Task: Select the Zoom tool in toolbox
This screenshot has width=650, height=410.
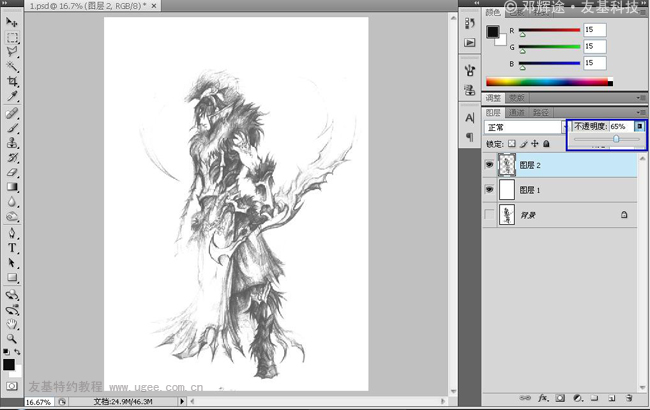Action: (13, 339)
